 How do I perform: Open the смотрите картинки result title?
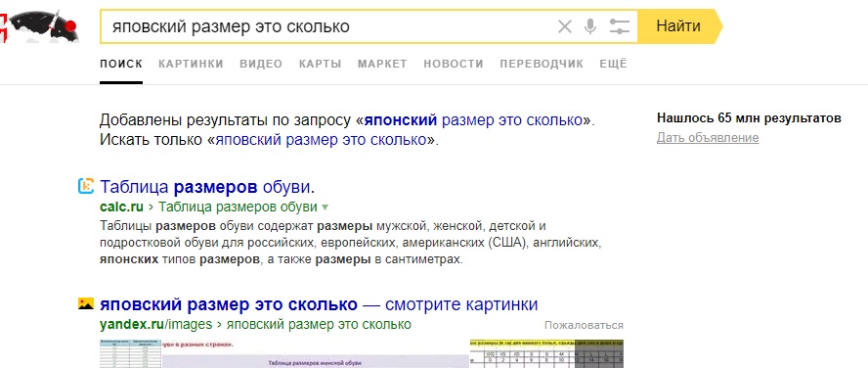click(319, 304)
